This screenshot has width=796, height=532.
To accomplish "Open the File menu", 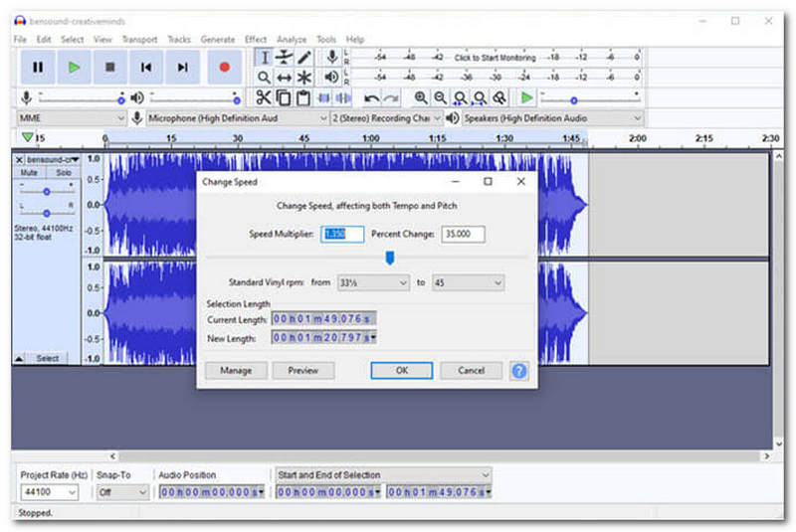I will pyautogui.click(x=20, y=39).
